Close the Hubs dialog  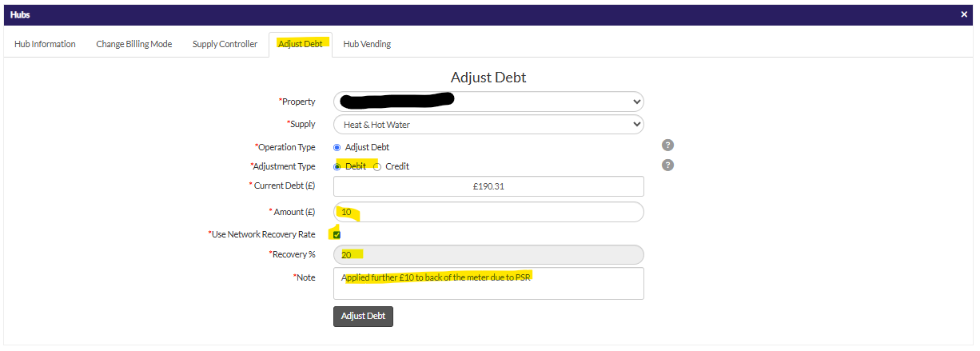(964, 14)
